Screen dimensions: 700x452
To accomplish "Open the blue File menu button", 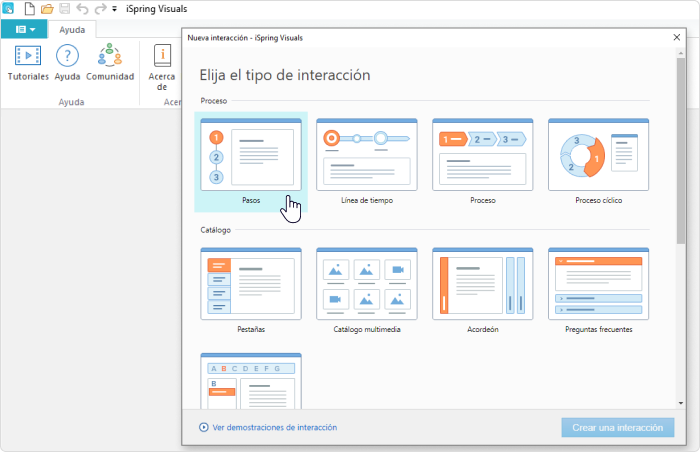I will click(24, 29).
